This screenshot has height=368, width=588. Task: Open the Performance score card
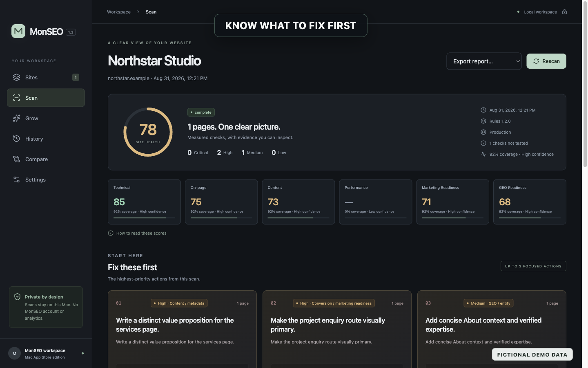(376, 202)
